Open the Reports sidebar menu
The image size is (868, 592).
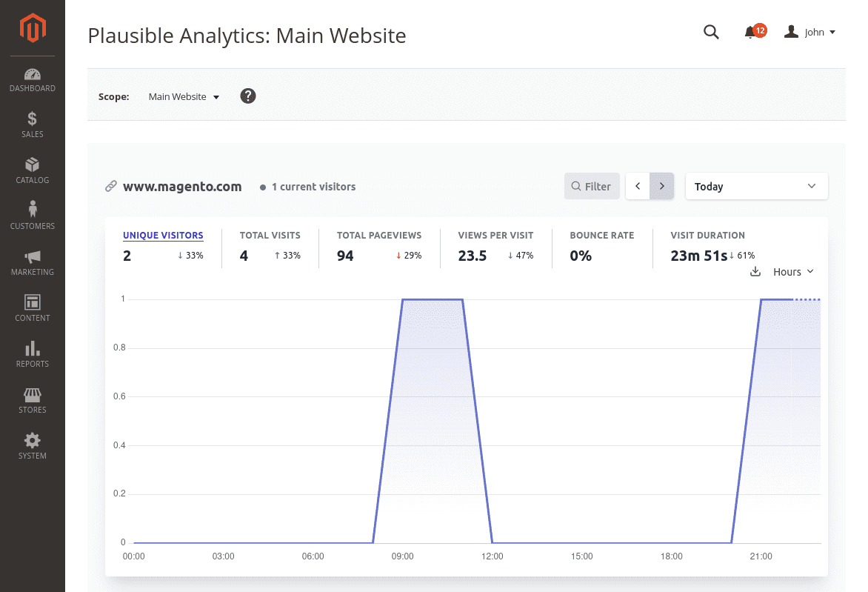pos(32,355)
